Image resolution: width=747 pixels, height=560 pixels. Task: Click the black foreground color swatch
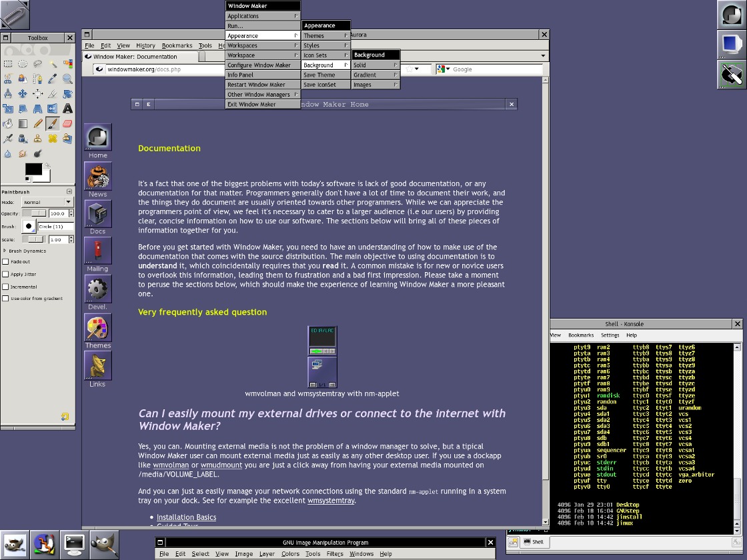(x=33, y=169)
